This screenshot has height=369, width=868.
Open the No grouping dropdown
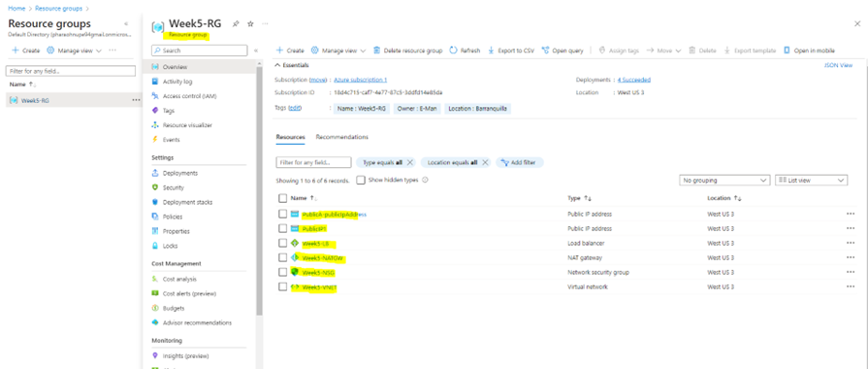coord(724,181)
